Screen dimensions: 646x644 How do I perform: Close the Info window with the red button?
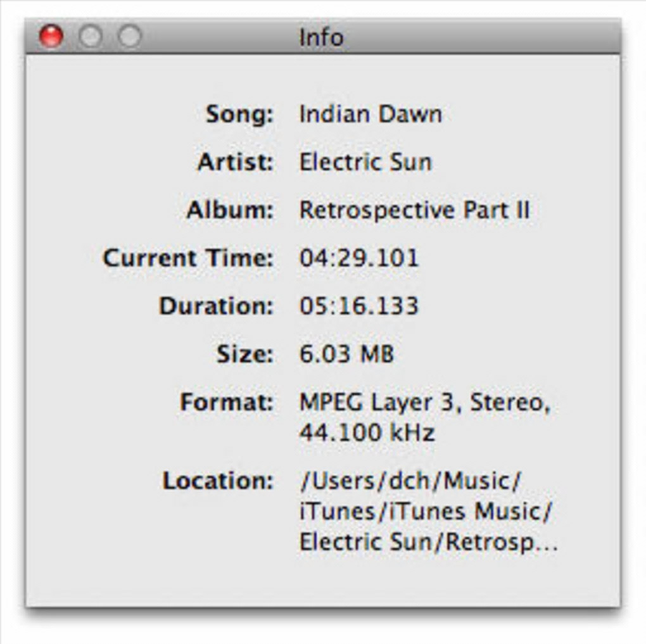point(51,36)
